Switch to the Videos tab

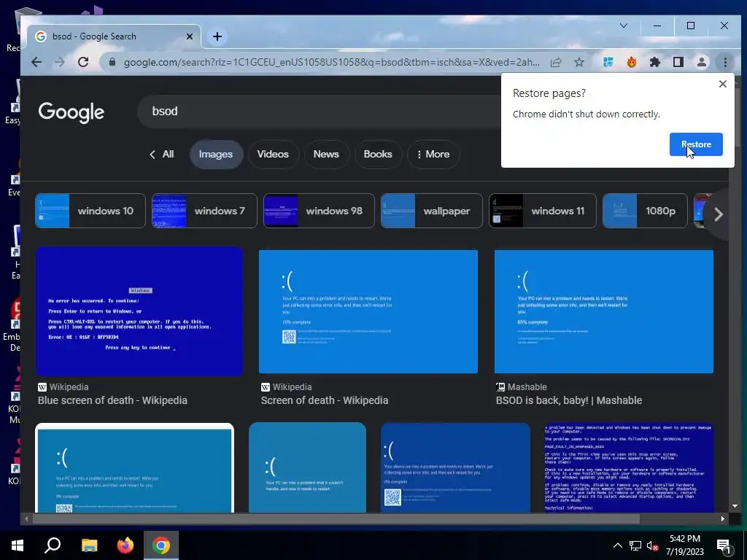(273, 155)
